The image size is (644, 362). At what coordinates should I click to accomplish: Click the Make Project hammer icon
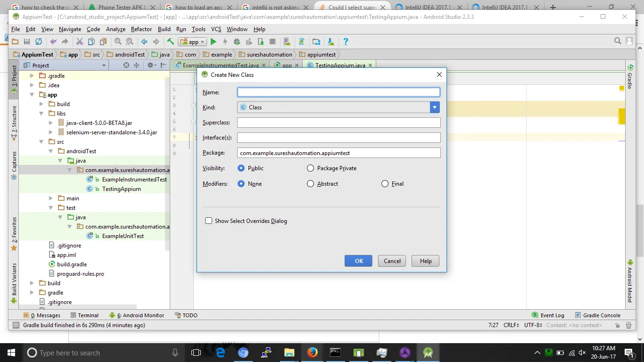(171, 42)
